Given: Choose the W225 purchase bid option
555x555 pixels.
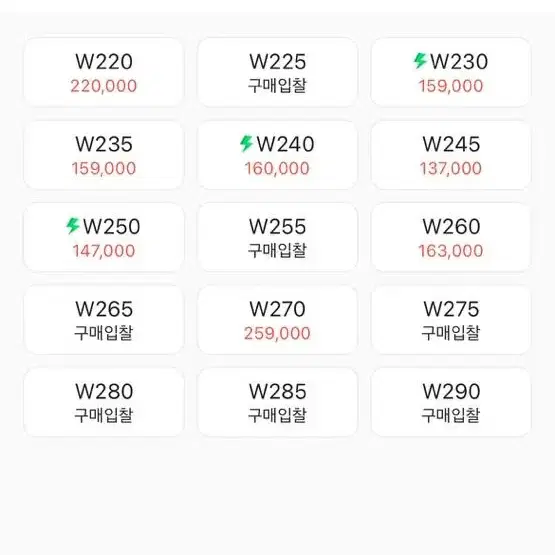Looking at the screenshot, I should (x=278, y=72).
